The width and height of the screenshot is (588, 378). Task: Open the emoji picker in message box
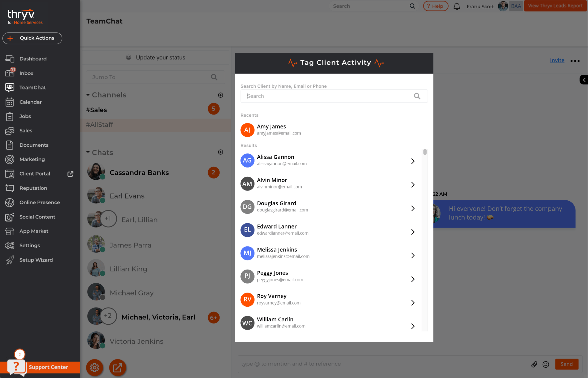546,364
